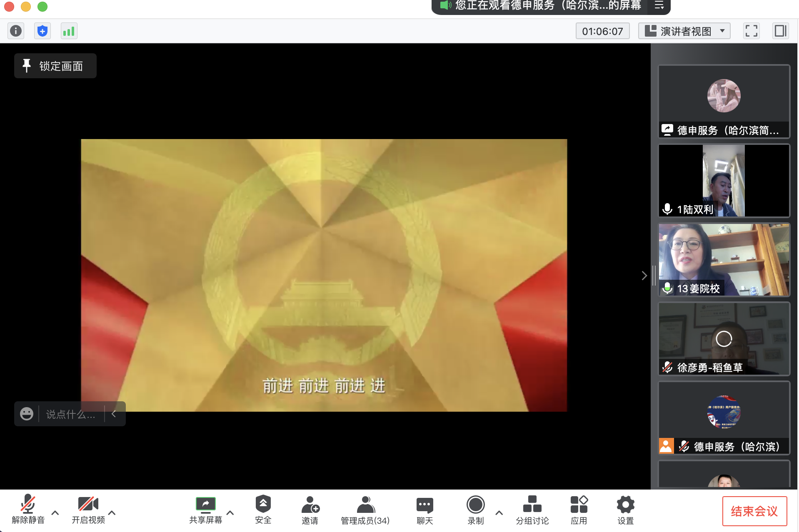The image size is (799, 532).
Task: Click the shared video content area
Action: 324,275
